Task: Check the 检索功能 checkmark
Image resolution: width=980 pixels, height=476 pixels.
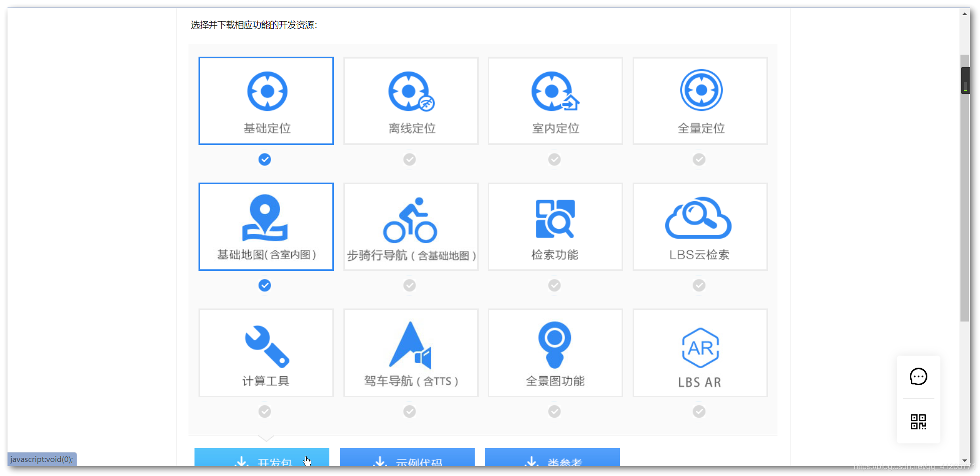Action: [554, 285]
